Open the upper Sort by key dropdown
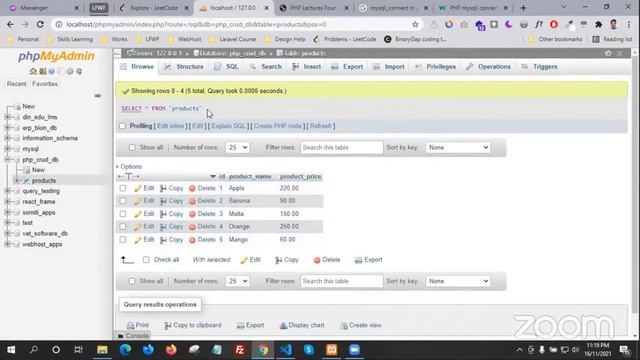Image resolution: width=640 pixels, height=360 pixels. pos(458,147)
